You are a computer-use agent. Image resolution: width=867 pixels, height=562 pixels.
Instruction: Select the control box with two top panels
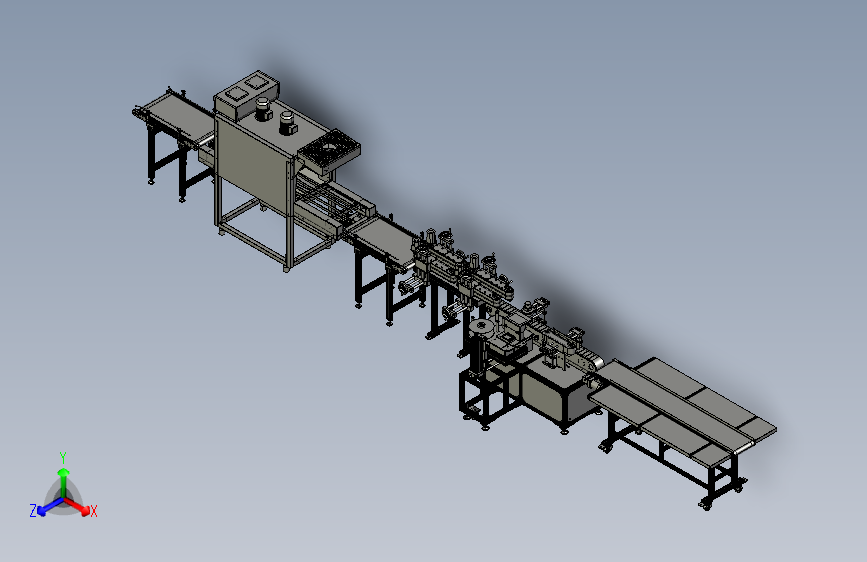pos(247,95)
